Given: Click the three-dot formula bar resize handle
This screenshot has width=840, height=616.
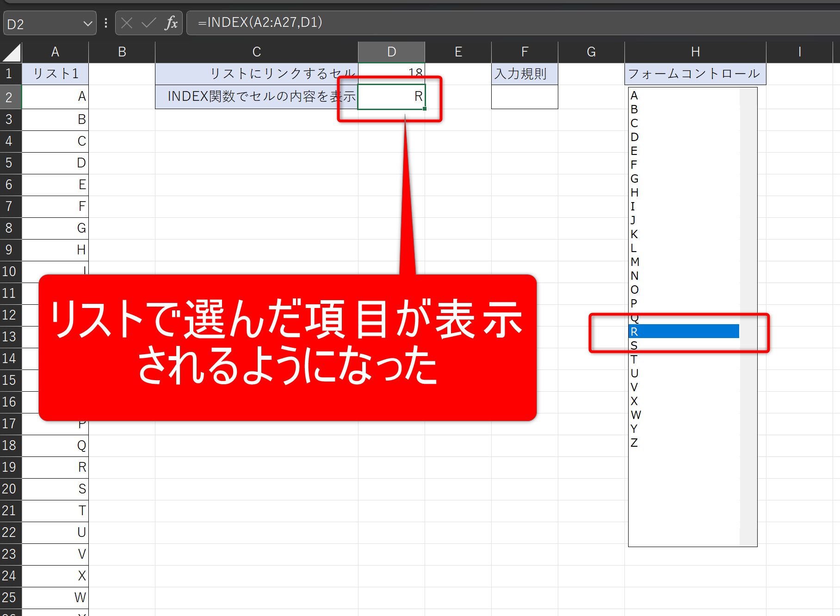Looking at the screenshot, I should pyautogui.click(x=106, y=23).
